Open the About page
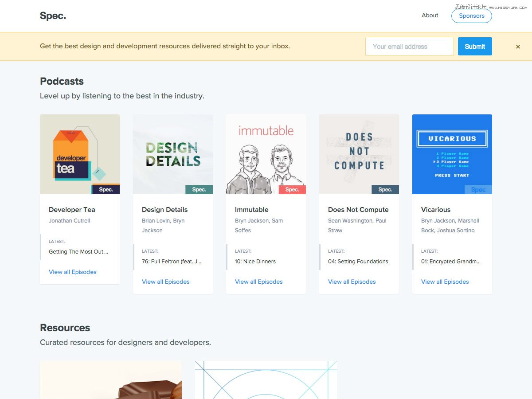 pyautogui.click(x=430, y=16)
